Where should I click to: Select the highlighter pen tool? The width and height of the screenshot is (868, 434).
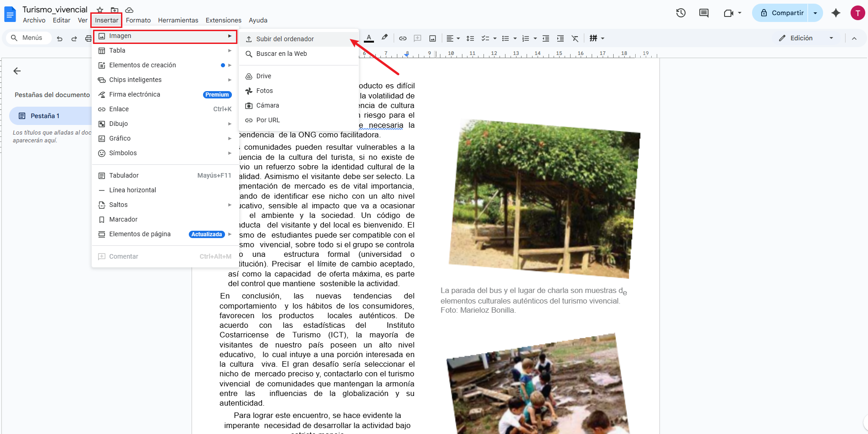coord(385,38)
